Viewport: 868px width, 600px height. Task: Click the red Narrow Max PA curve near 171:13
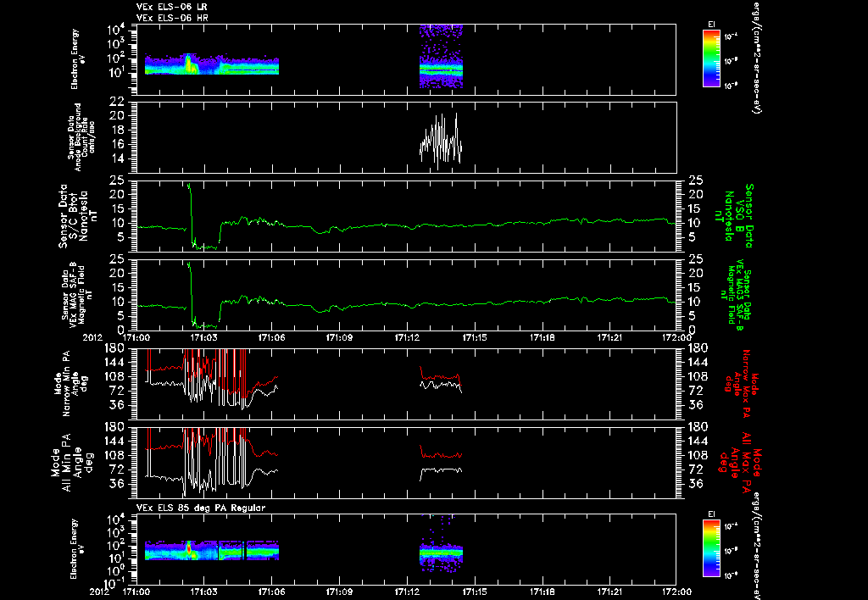point(441,377)
